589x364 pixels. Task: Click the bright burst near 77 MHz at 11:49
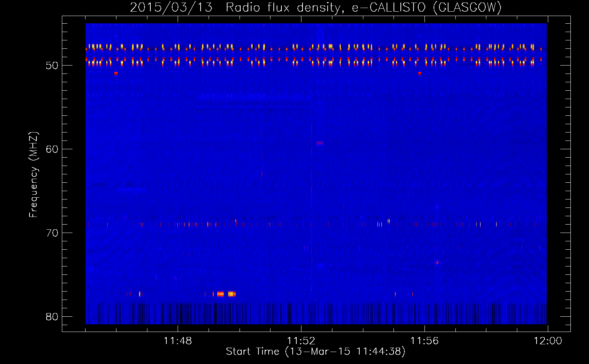[221, 294]
